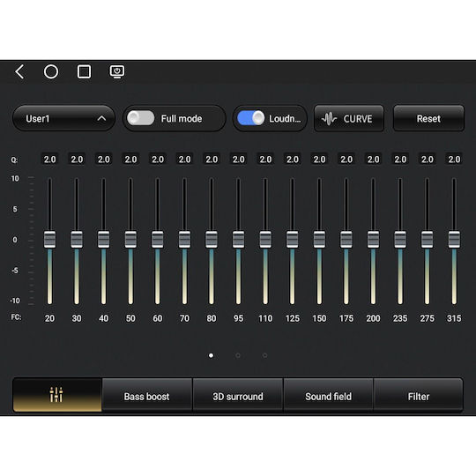Open the Filter tab
Screen dimensions: 476x476
[419, 397]
